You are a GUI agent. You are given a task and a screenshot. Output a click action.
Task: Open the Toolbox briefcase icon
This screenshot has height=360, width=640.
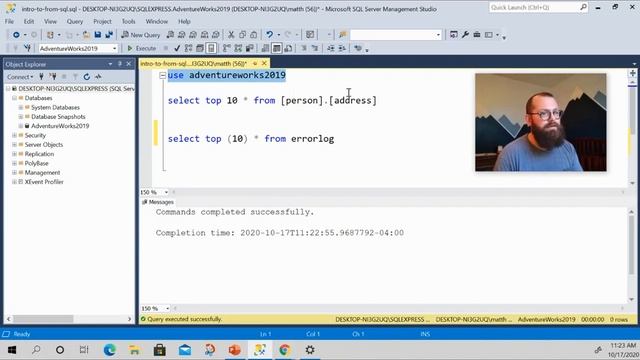pyautogui.click(x=477, y=35)
